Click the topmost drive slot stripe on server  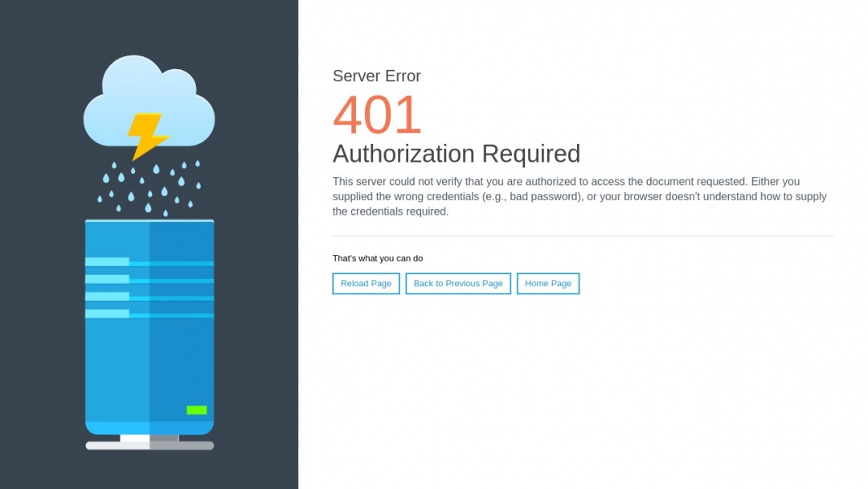point(108,262)
